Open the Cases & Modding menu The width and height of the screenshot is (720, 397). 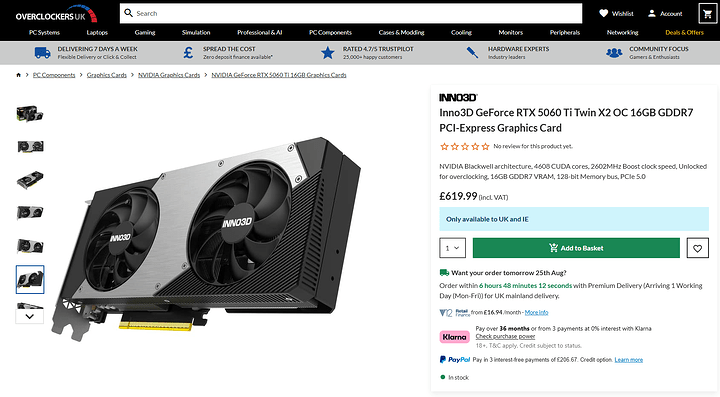point(401,32)
